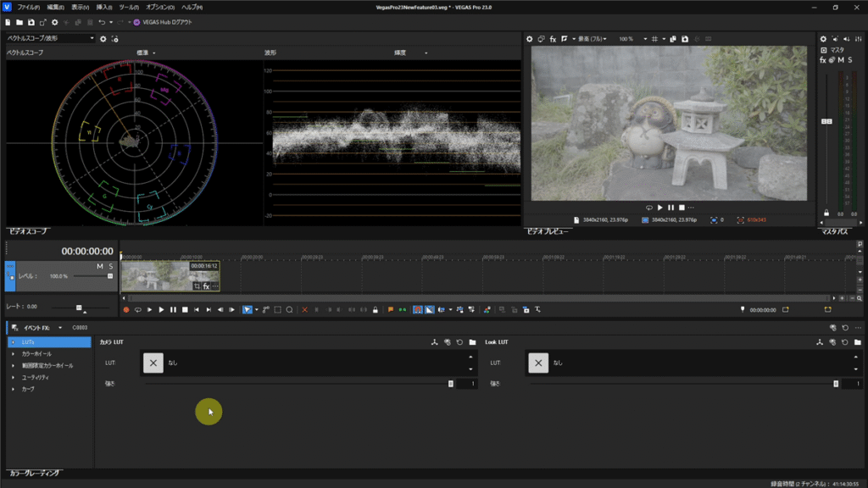Click the camera LUT strength slider handle
The width and height of the screenshot is (868, 488).
click(x=451, y=384)
